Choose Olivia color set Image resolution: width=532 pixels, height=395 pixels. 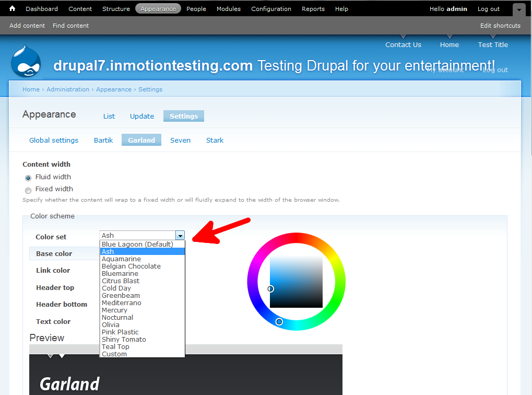click(x=142, y=324)
